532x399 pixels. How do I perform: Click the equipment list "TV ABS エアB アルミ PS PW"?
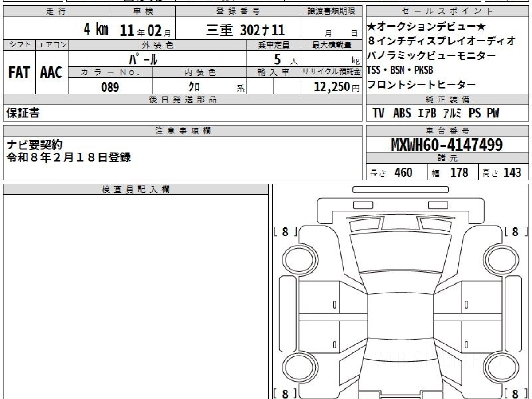pos(436,113)
